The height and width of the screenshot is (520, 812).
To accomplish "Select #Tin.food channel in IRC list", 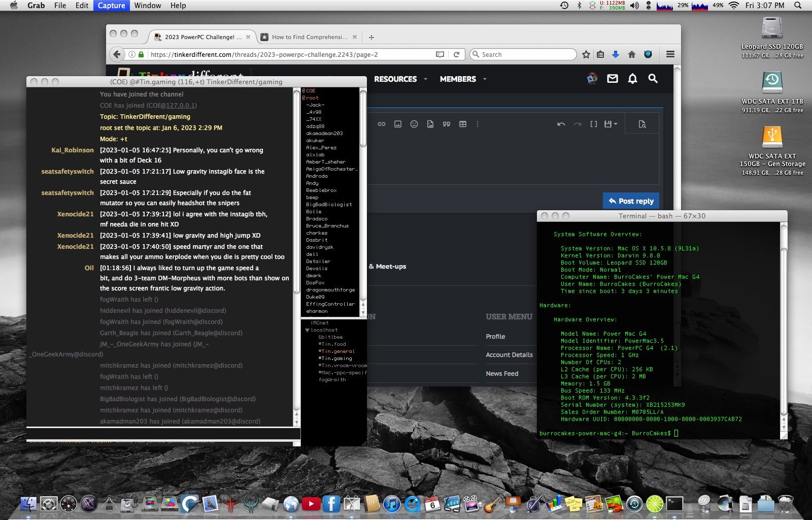I will click(x=332, y=344).
